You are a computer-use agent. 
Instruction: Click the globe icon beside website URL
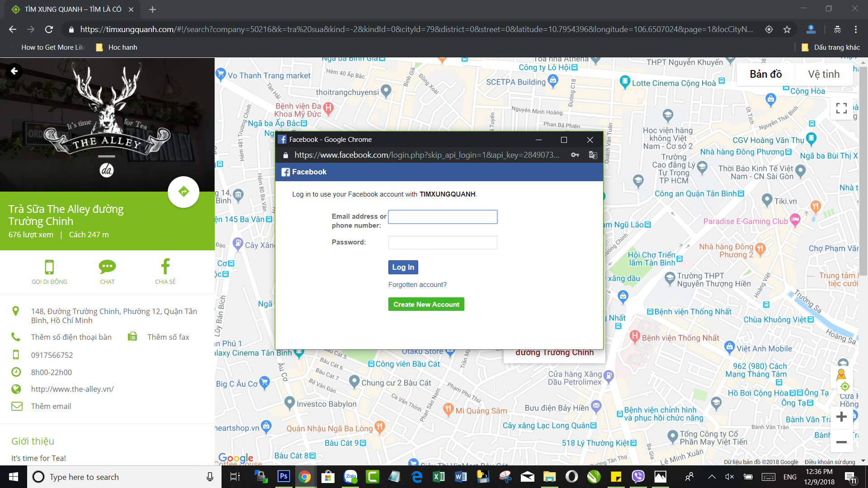coord(16,389)
